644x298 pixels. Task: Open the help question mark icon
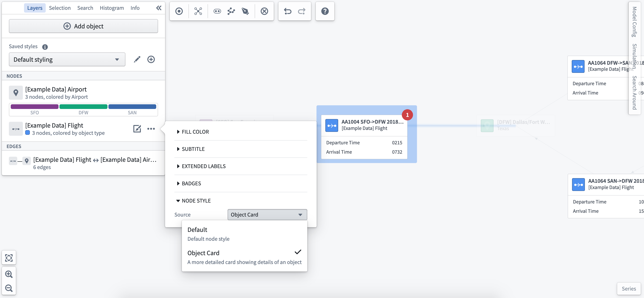pyautogui.click(x=325, y=11)
